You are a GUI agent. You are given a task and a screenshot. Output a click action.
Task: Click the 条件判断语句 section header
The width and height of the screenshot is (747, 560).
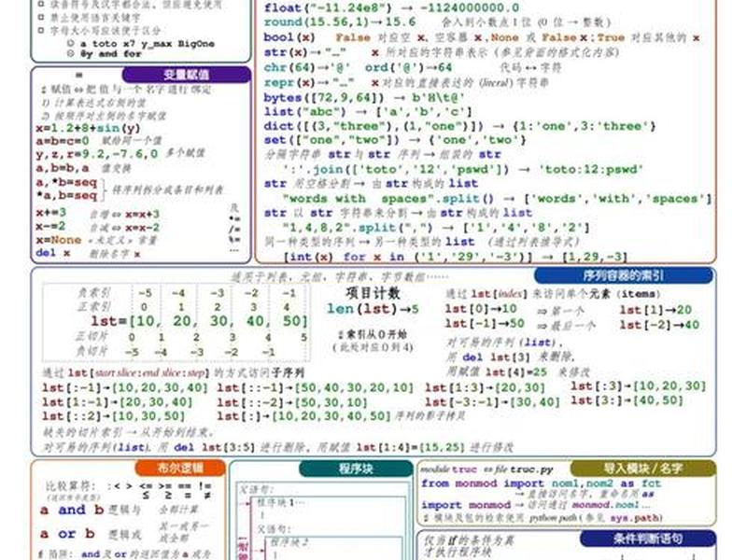648,539
